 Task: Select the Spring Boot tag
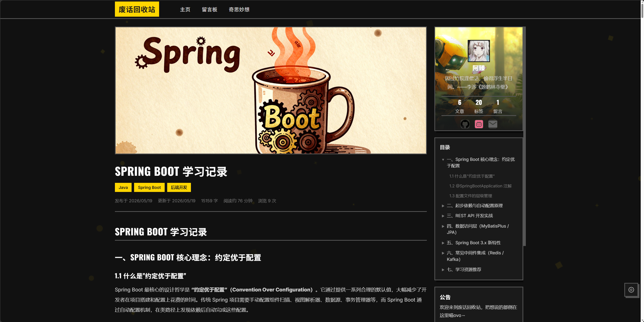(149, 187)
